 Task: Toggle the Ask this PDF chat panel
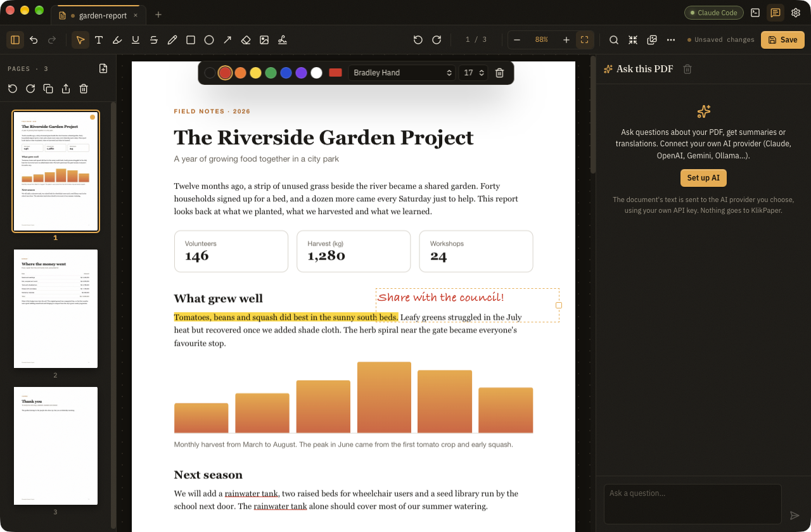pos(776,13)
